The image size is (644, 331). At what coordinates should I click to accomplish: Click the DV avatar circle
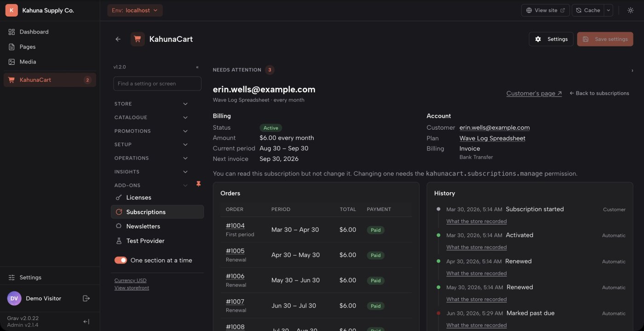[14, 298]
